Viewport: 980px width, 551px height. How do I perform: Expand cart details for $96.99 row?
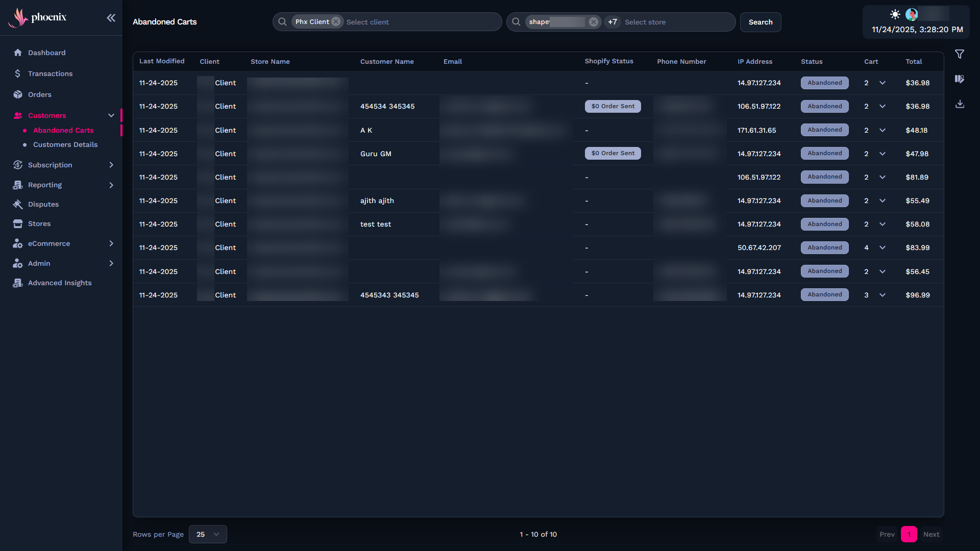click(882, 295)
